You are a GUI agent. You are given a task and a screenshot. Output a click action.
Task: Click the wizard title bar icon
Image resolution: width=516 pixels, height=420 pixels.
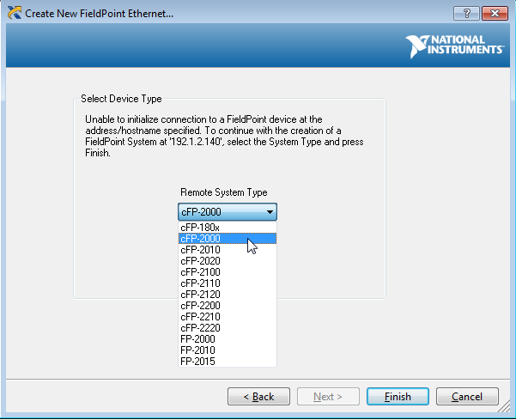pos(14,13)
